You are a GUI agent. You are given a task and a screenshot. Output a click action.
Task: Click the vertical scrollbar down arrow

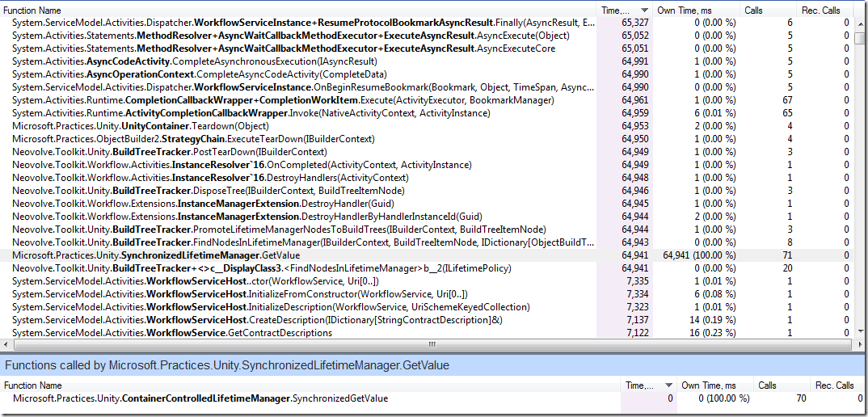859,331
